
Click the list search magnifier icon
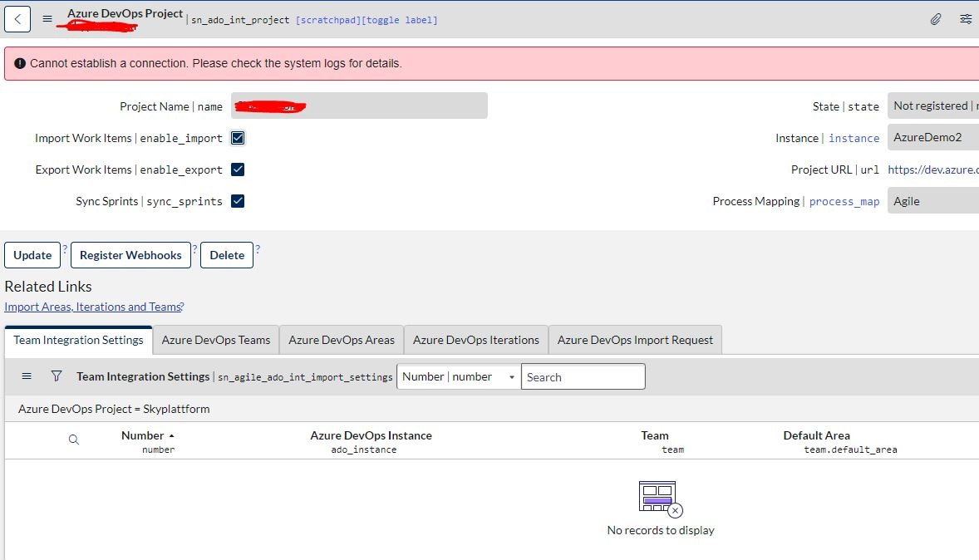[x=74, y=440]
